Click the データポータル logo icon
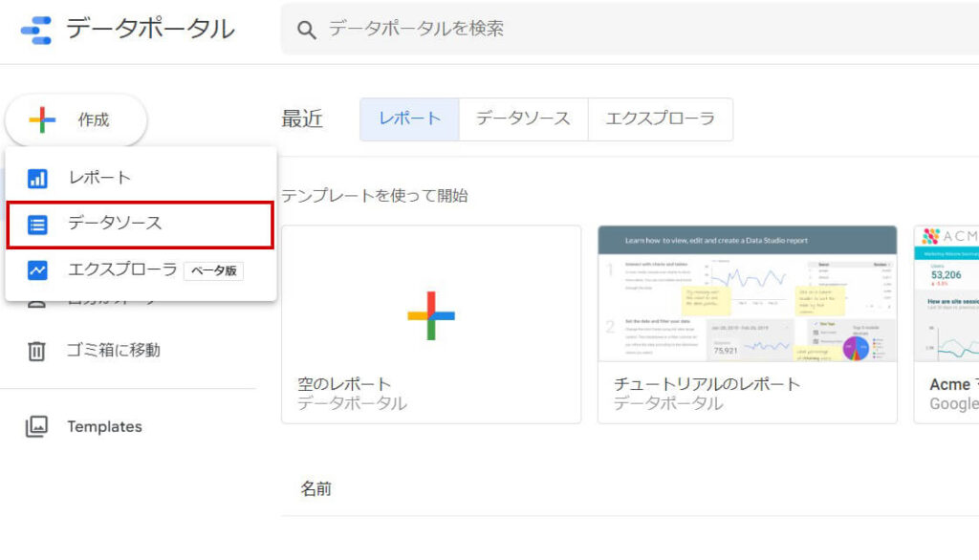 pyautogui.click(x=36, y=30)
